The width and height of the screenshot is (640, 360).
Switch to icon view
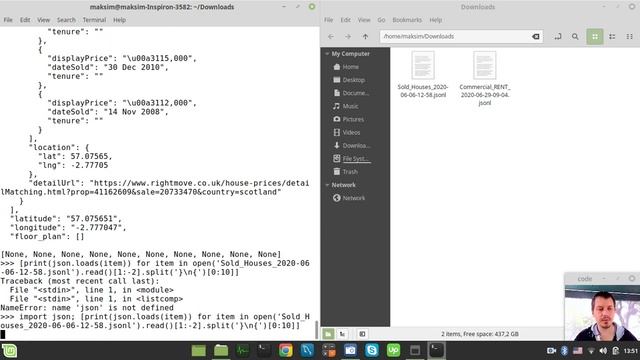[595, 36]
